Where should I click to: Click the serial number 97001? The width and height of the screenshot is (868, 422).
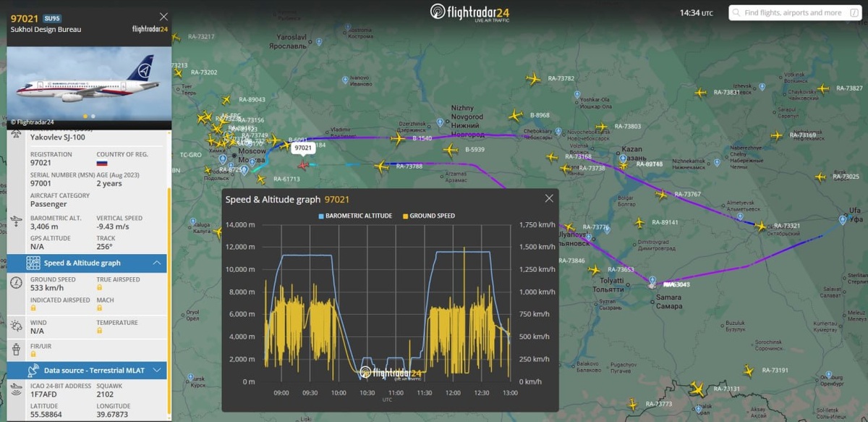pos(41,183)
